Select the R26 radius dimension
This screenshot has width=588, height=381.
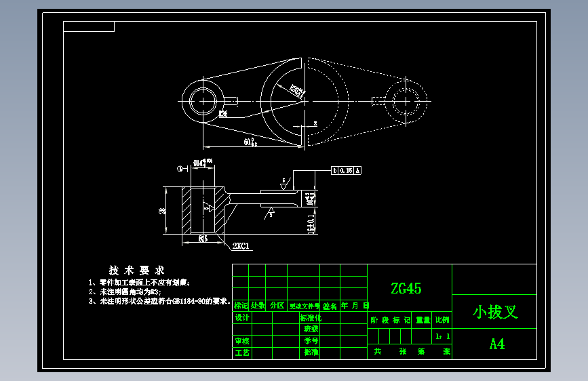point(223,113)
